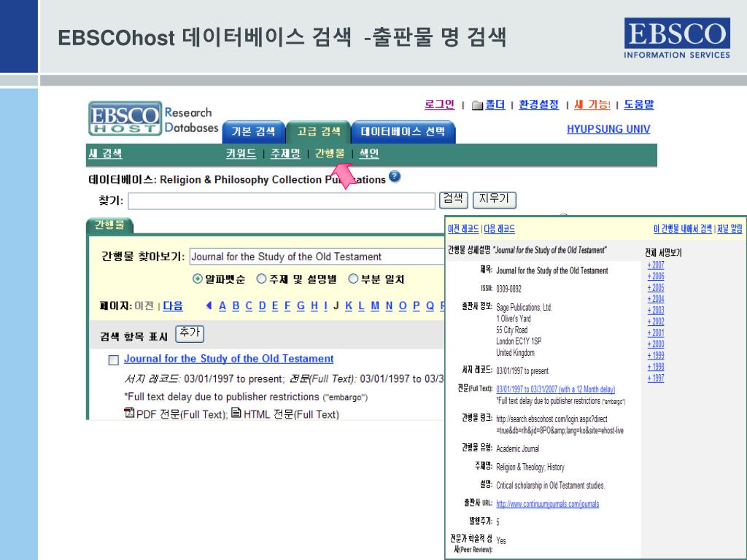Expand the 2002 issue list
Image resolution: width=747 pixels, height=560 pixels.
[x=656, y=322]
